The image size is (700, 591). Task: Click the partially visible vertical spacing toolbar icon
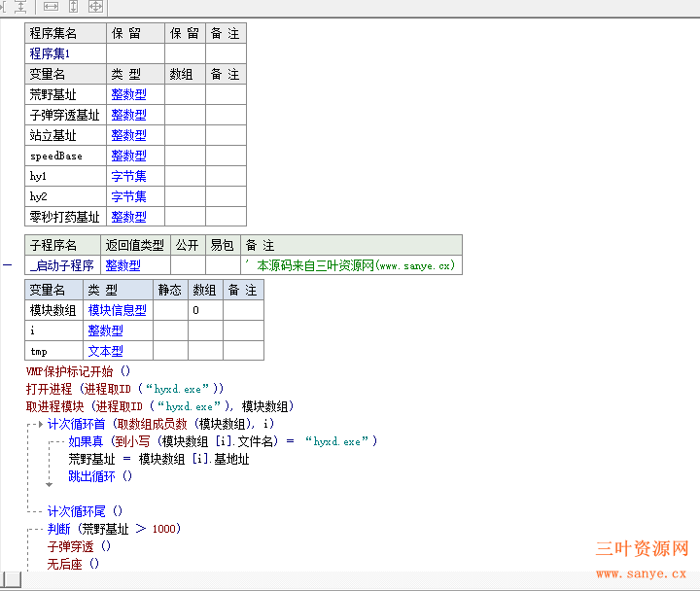(20, 7)
